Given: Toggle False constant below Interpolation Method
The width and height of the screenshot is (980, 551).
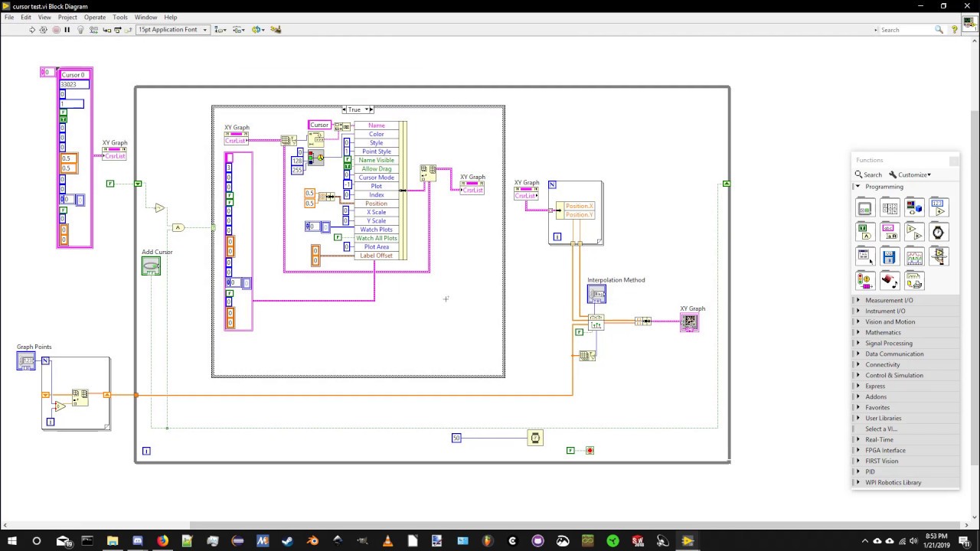Looking at the screenshot, I should tap(579, 332).
